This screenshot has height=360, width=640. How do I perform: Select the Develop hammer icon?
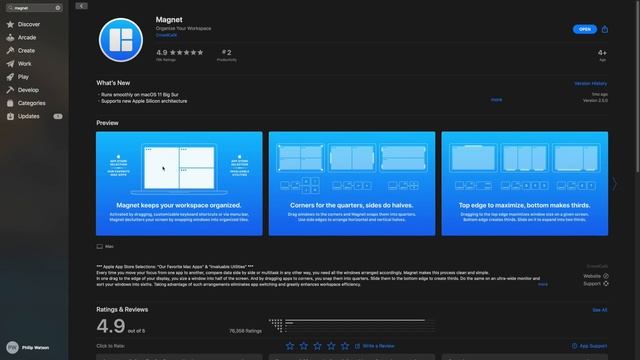point(10,90)
